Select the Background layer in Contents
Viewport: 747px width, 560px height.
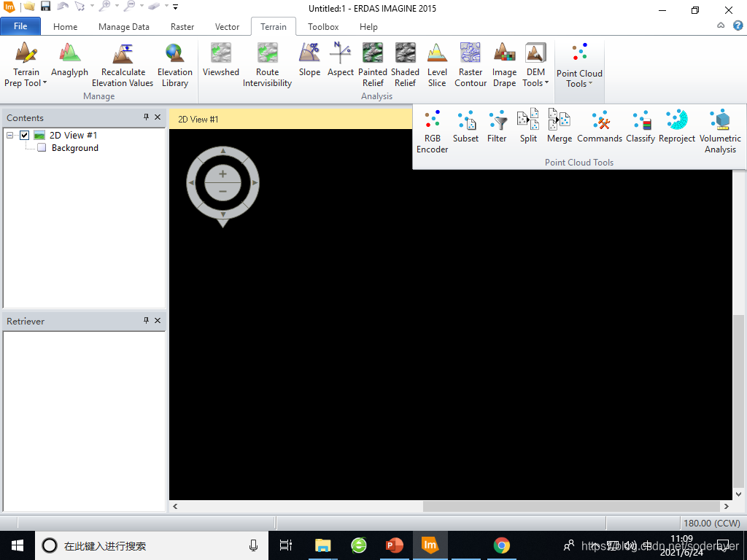click(75, 147)
